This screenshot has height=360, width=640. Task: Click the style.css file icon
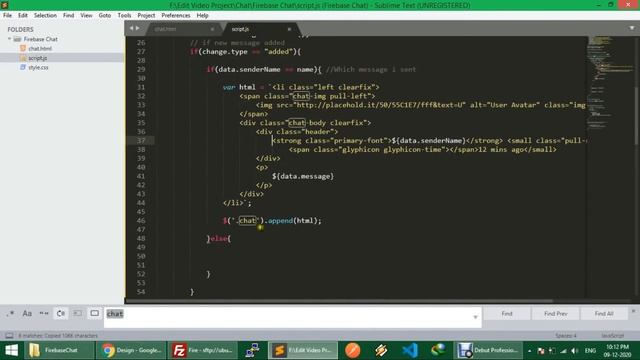pos(23,67)
